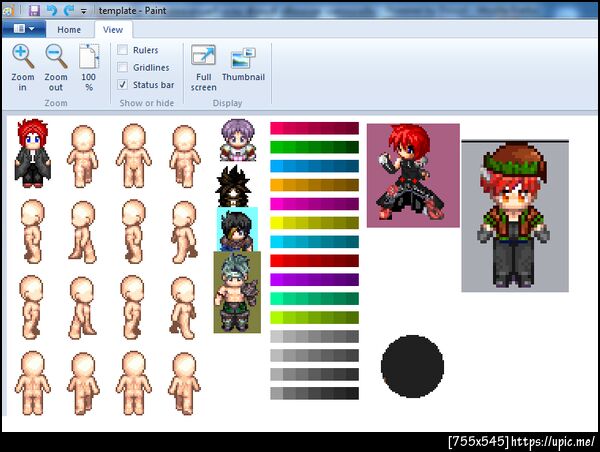600x452 pixels.
Task: Click the blue color gradient bar below green
Action: point(315,166)
